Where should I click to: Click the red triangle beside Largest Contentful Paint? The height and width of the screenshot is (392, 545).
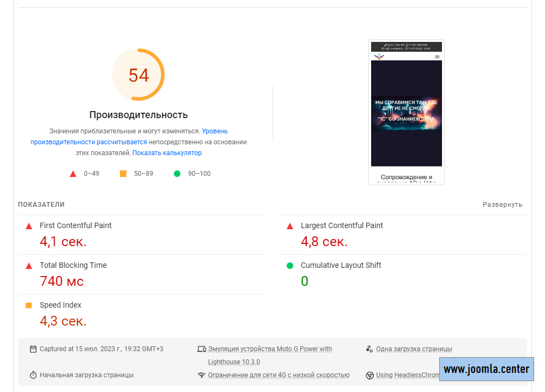(290, 226)
